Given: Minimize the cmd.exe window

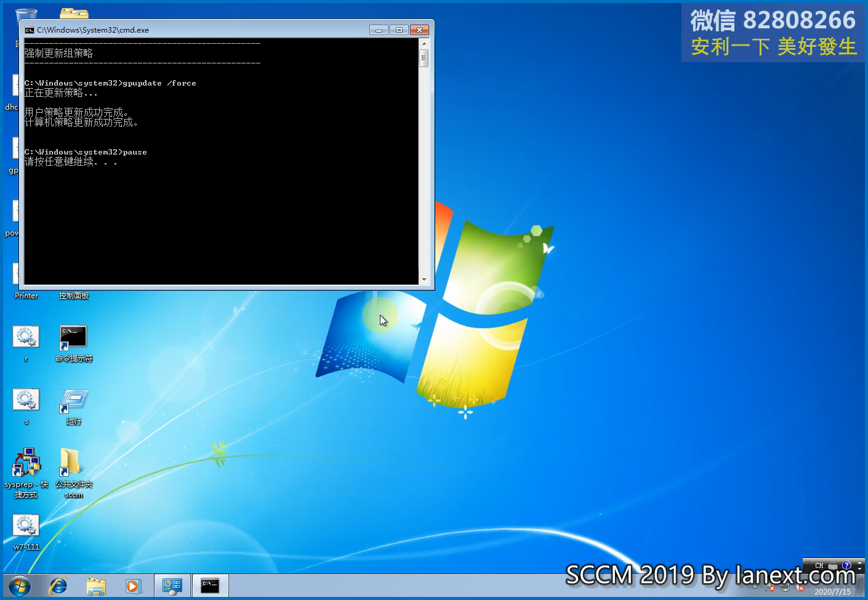Looking at the screenshot, I should point(379,30).
